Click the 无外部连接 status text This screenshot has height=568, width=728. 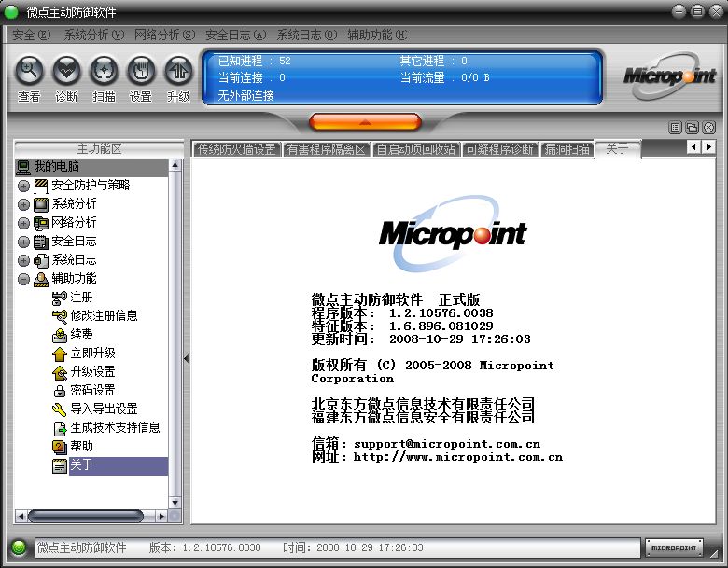(246, 95)
